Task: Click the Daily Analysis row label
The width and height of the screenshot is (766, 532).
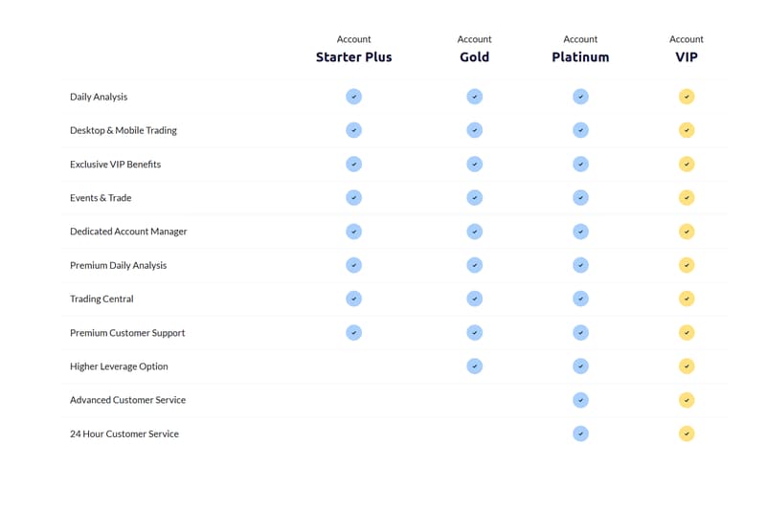Action: pos(99,97)
